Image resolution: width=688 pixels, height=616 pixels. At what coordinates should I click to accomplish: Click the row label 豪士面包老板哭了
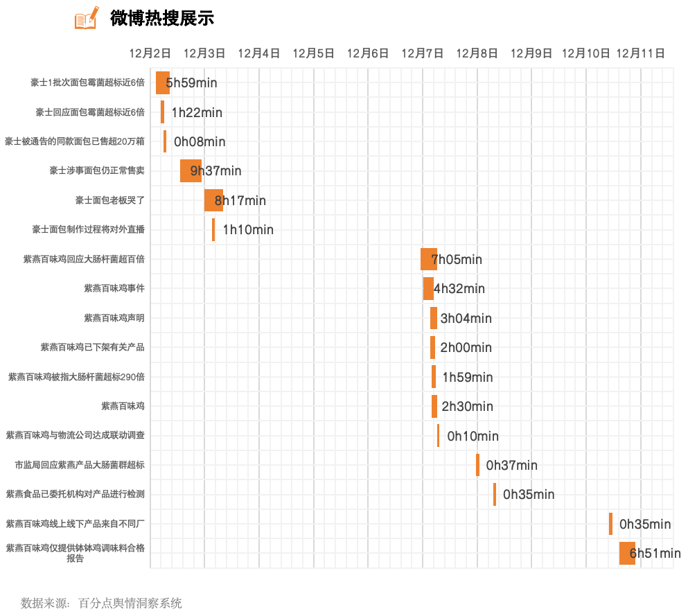point(109,200)
